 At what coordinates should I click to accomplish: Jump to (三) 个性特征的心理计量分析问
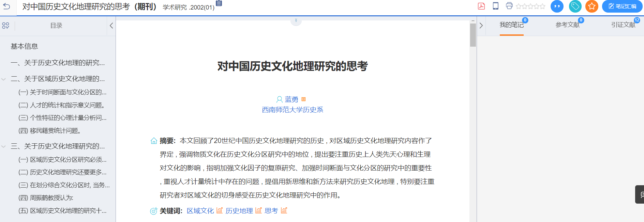(x=62, y=118)
